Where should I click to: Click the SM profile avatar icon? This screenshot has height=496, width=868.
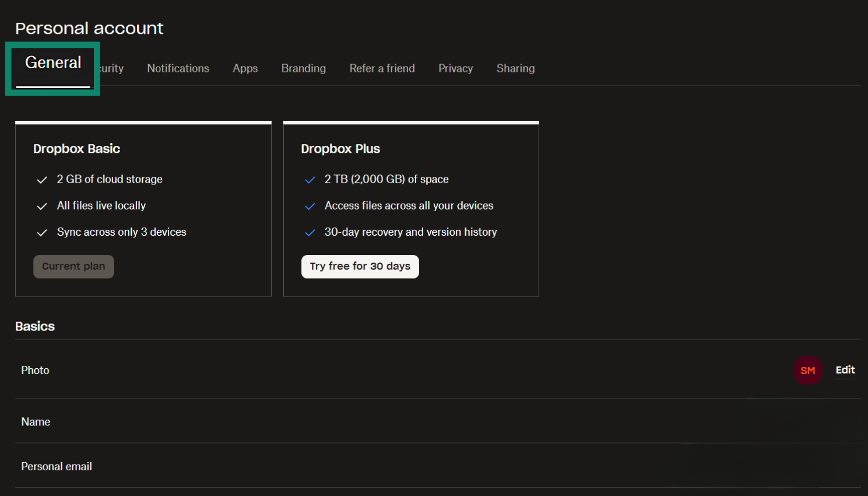pyautogui.click(x=808, y=370)
